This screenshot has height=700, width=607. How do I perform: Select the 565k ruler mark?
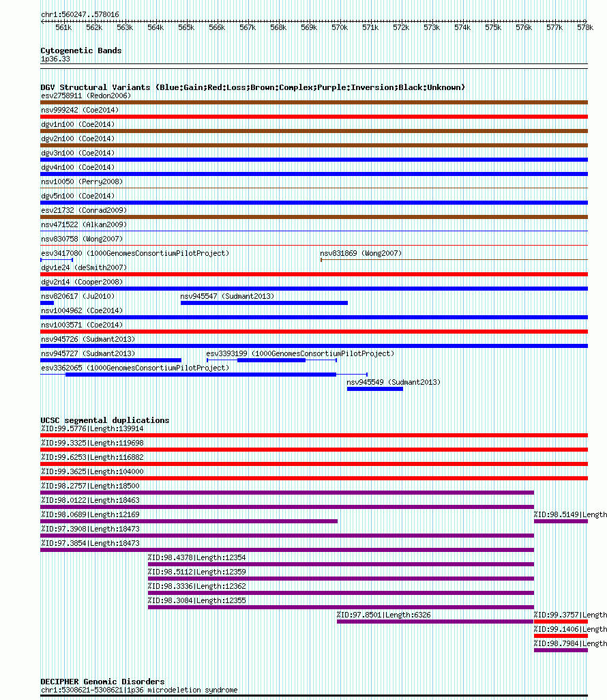click(186, 28)
